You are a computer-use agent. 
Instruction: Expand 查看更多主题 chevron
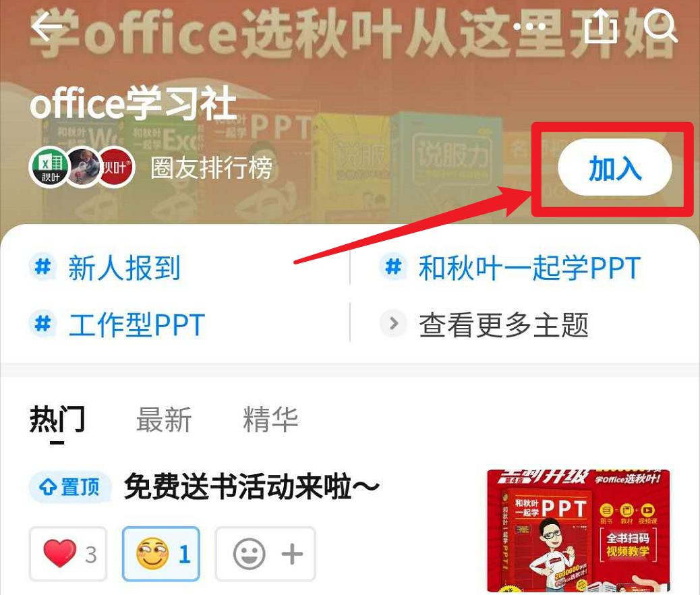(x=393, y=323)
